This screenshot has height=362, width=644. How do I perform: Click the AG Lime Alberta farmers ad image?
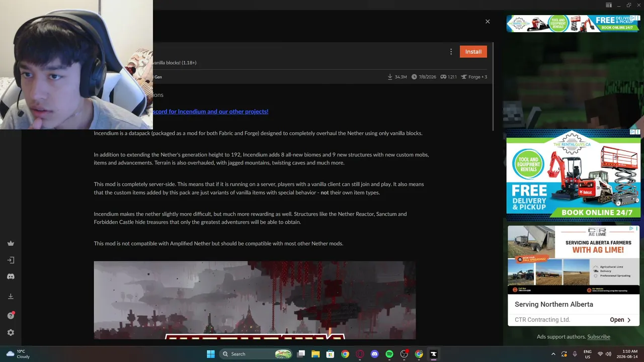pyautogui.click(x=574, y=259)
